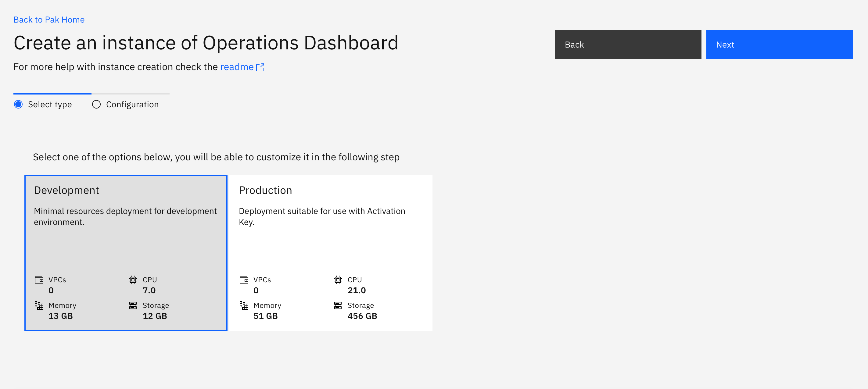Click the Storage icon in Development card
This screenshot has height=389, width=868.
(x=133, y=305)
